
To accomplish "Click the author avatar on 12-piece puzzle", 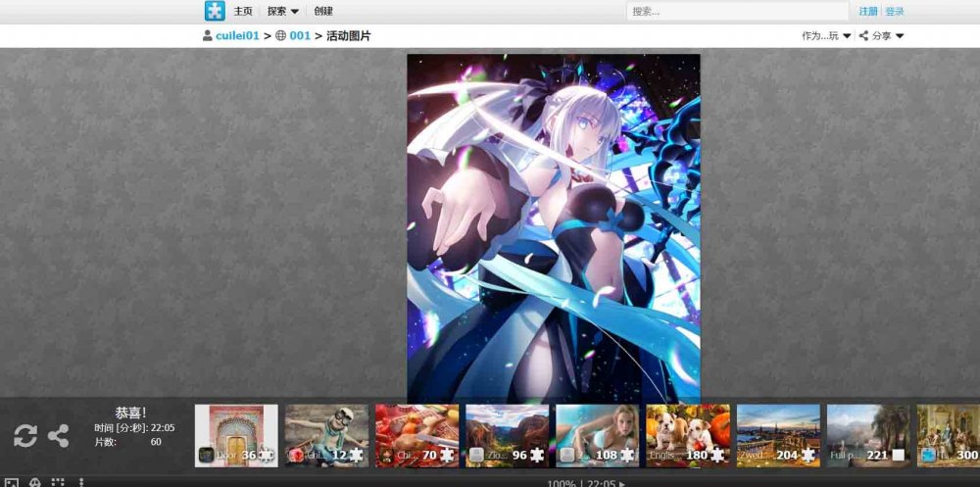I will coord(296,455).
